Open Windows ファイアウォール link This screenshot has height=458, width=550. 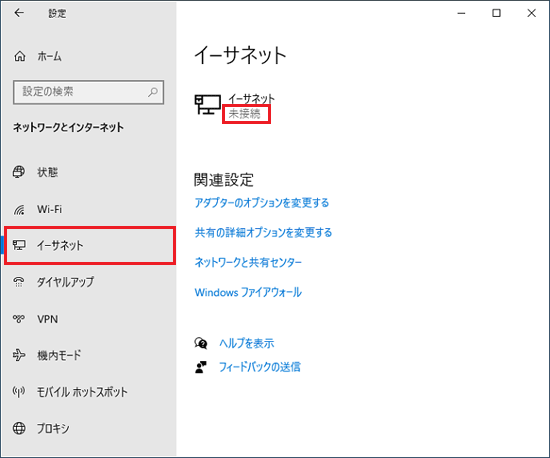tap(248, 292)
